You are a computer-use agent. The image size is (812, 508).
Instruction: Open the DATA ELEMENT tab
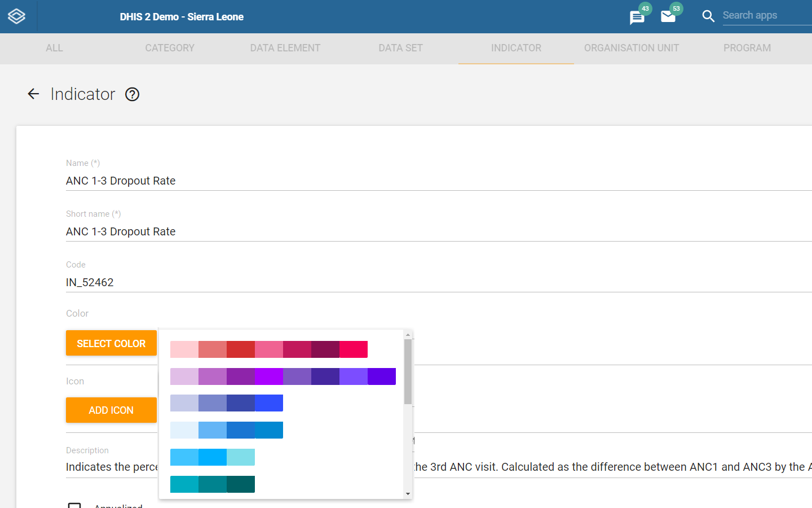[285, 48]
